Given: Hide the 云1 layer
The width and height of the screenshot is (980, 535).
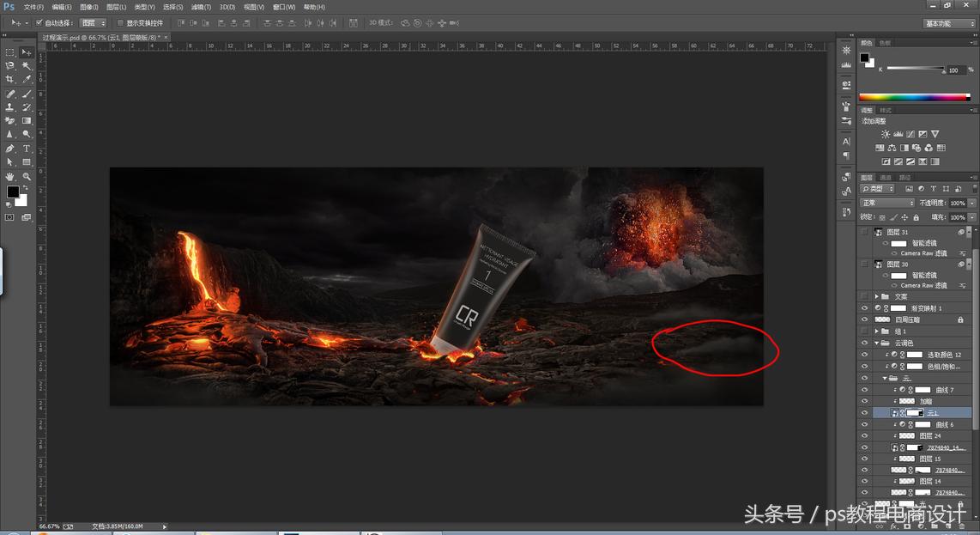Looking at the screenshot, I should pyautogui.click(x=864, y=412).
